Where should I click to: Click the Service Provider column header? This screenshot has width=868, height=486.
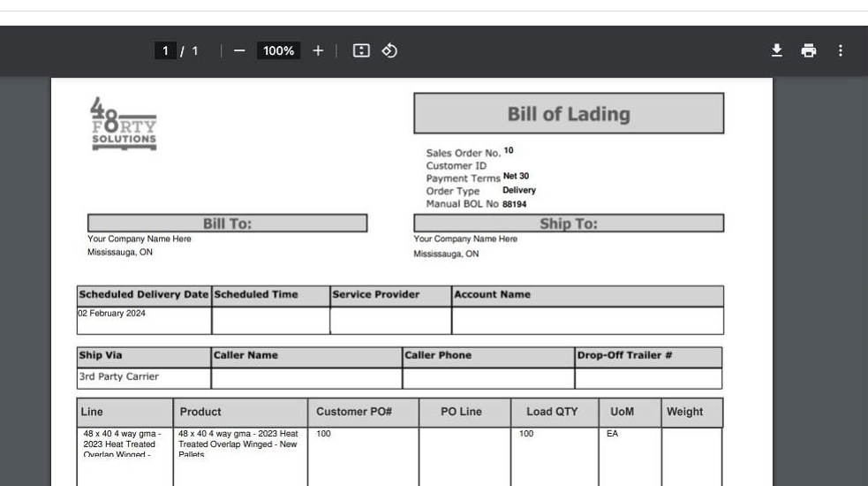pyautogui.click(x=391, y=295)
